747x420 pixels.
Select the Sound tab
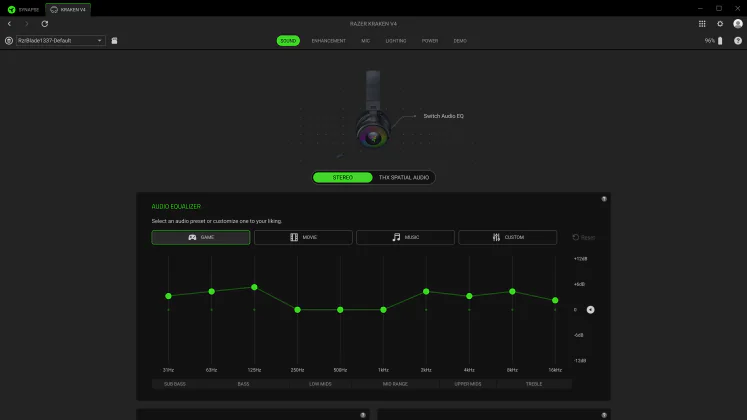[288, 41]
